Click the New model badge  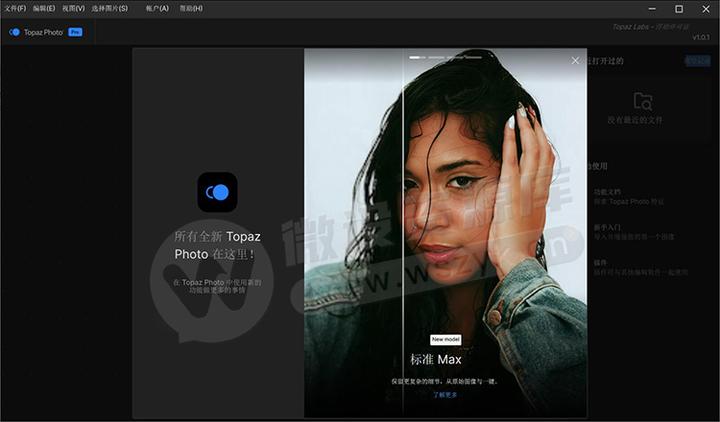point(445,339)
